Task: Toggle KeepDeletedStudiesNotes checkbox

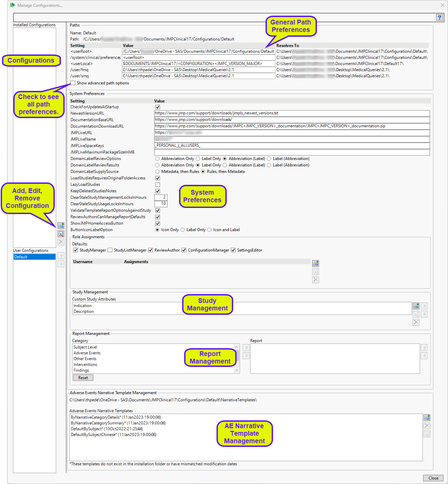Action: [158, 191]
